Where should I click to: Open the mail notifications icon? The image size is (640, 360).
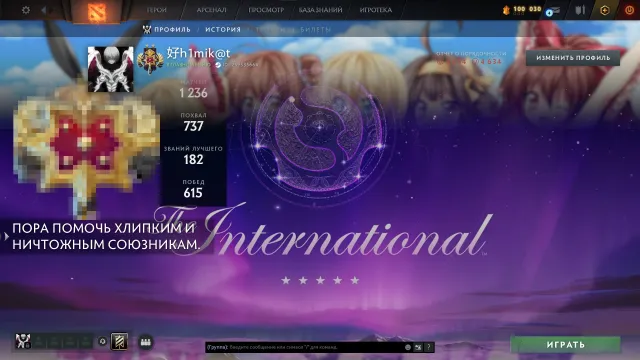(x=553, y=11)
